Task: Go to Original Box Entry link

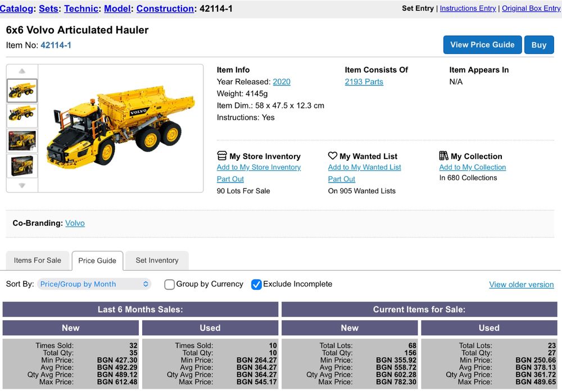Action: [531, 8]
